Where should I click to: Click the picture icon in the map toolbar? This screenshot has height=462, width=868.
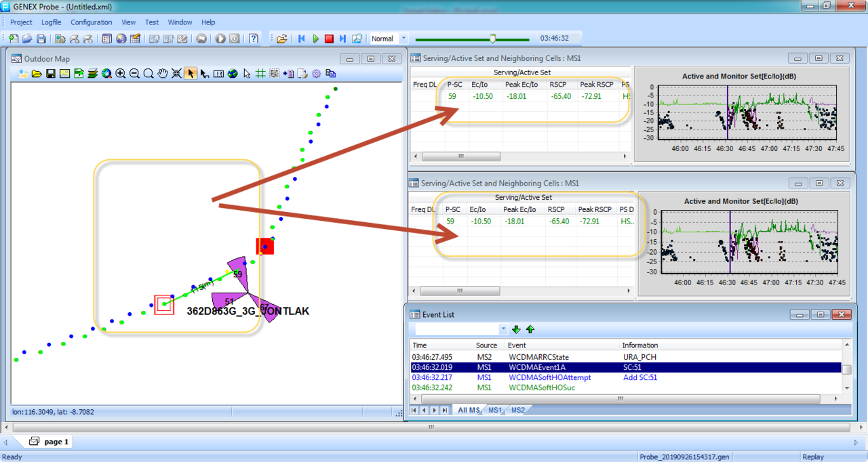click(x=64, y=73)
